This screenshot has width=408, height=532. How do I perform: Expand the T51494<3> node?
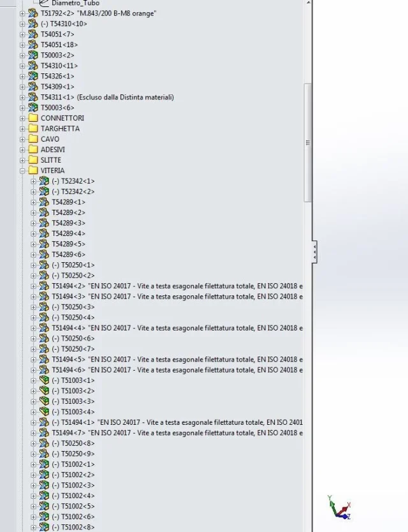pos(33,297)
